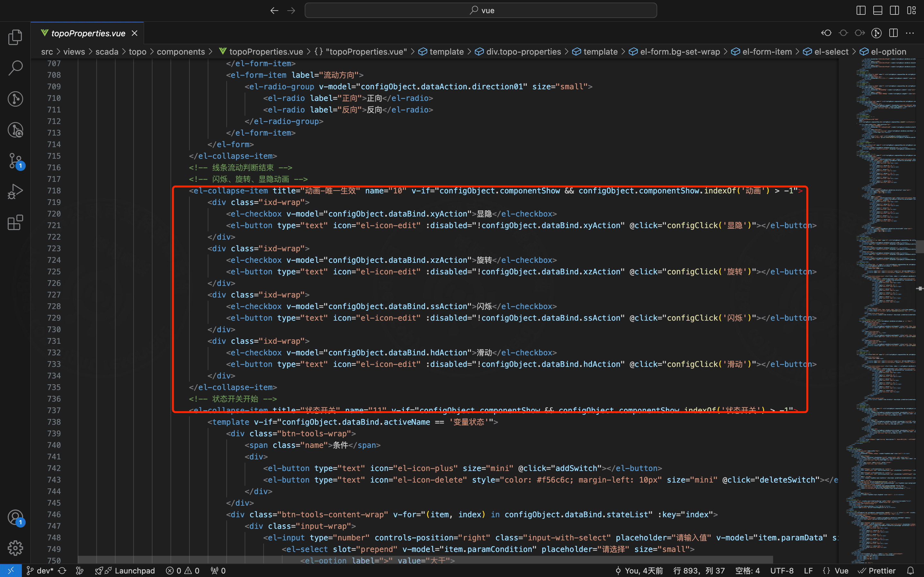
Task: Split the editor to the right
Action: click(893, 33)
